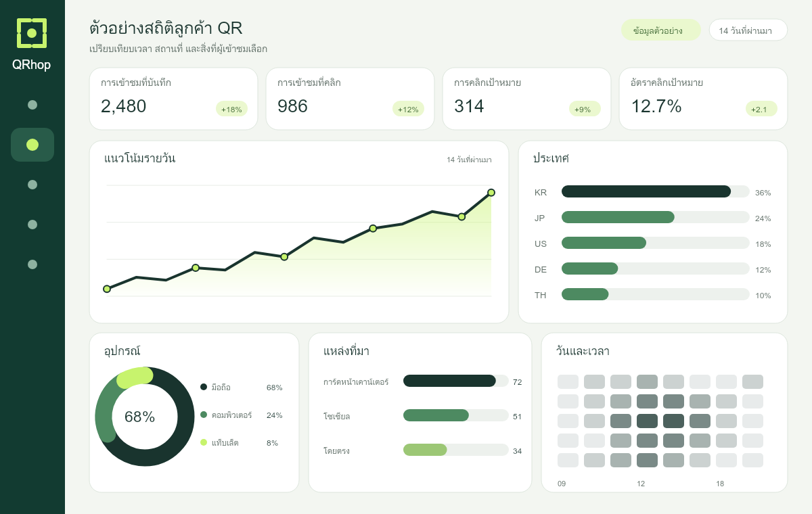Open the sidebar dot directly under the QRhop logo
This screenshot has width=812, height=514.
click(32, 105)
